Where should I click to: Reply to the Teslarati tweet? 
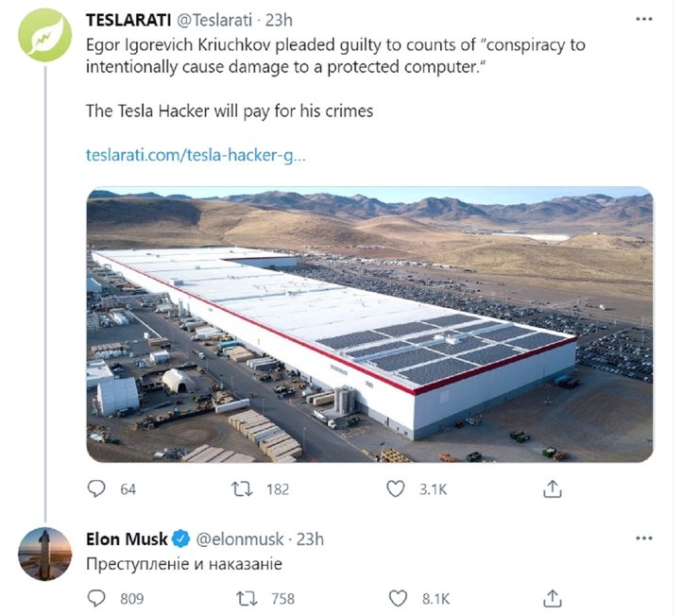click(x=97, y=488)
